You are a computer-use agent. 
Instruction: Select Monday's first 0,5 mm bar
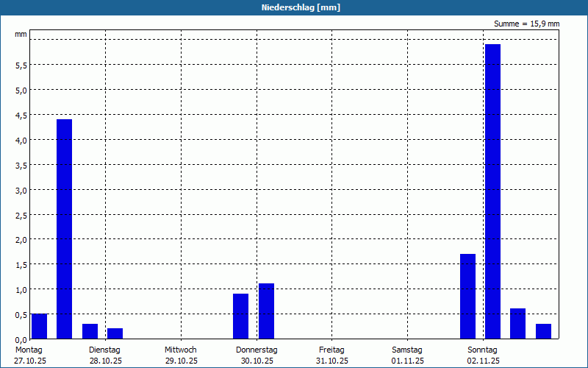click(40, 326)
